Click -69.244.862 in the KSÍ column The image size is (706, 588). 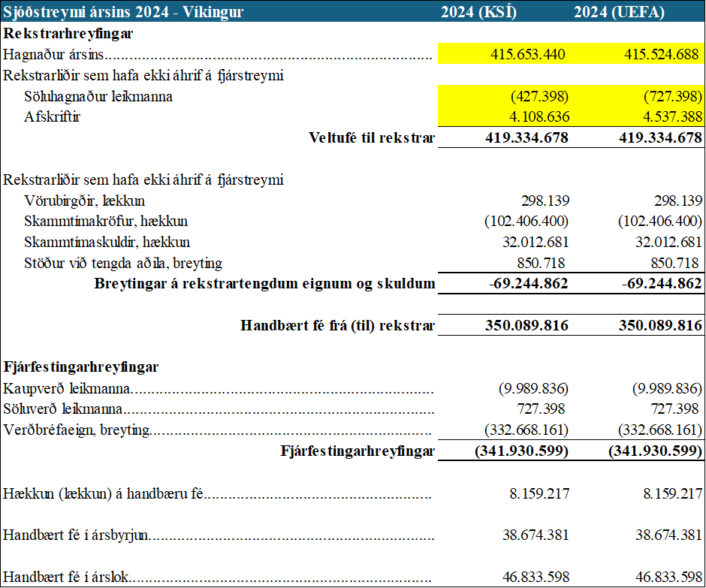pos(529,284)
